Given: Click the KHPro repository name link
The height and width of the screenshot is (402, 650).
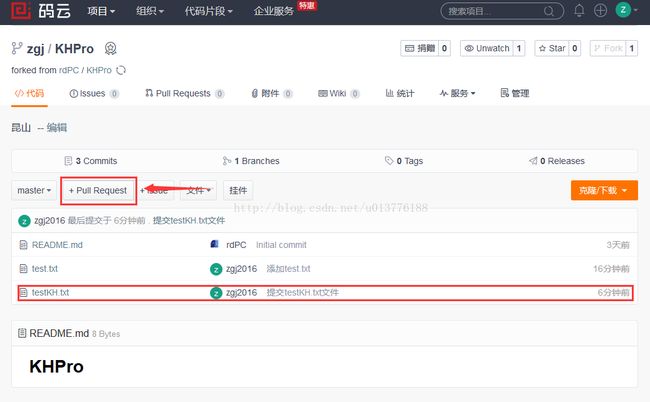Looking at the screenshot, I should [x=74, y=48].
